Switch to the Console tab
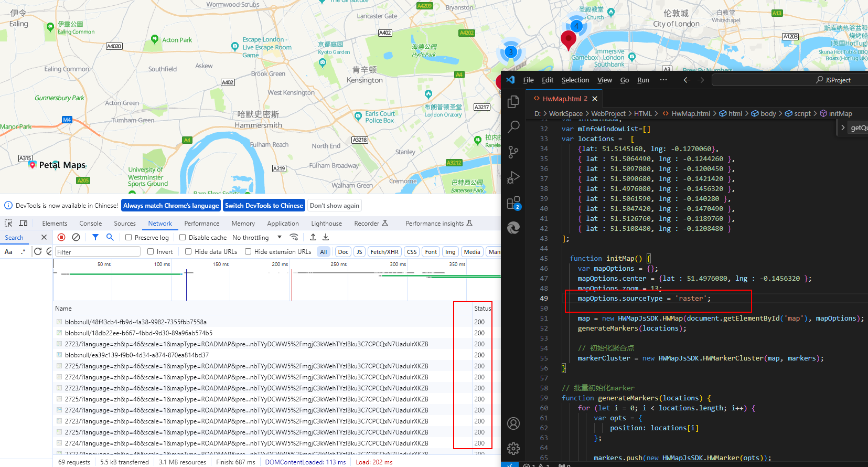This screenshot has height=467, width=868. 91,223
